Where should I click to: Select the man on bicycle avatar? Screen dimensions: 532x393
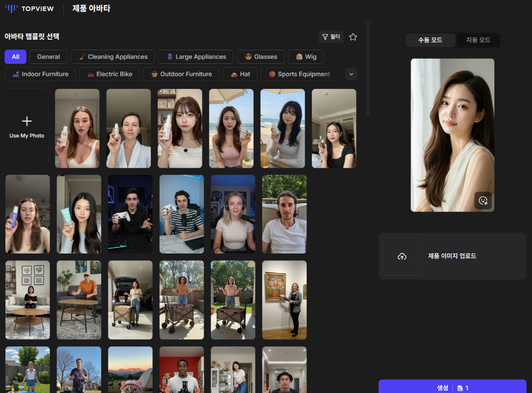point(79,370)
